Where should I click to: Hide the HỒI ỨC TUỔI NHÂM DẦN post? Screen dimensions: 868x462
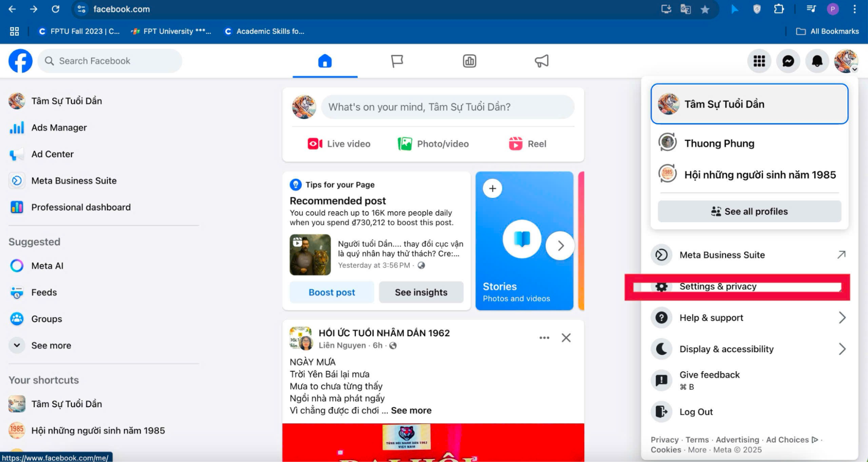coord(566,338)
